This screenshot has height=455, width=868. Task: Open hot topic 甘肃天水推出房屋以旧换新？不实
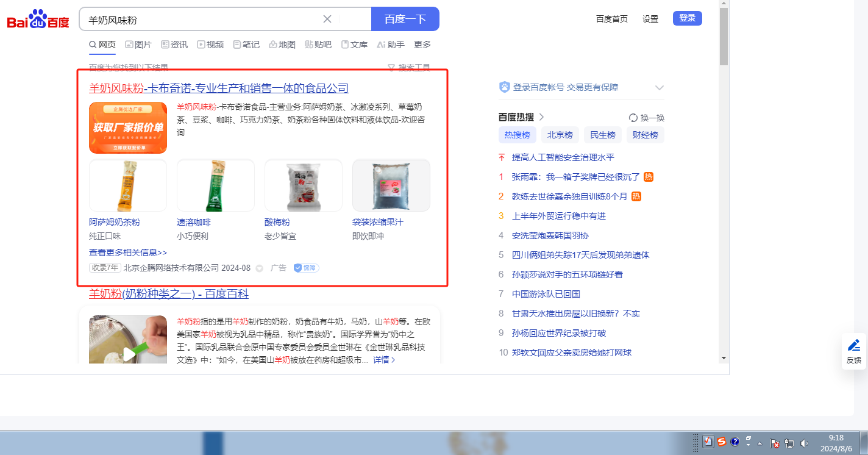(x=576, y=313)
